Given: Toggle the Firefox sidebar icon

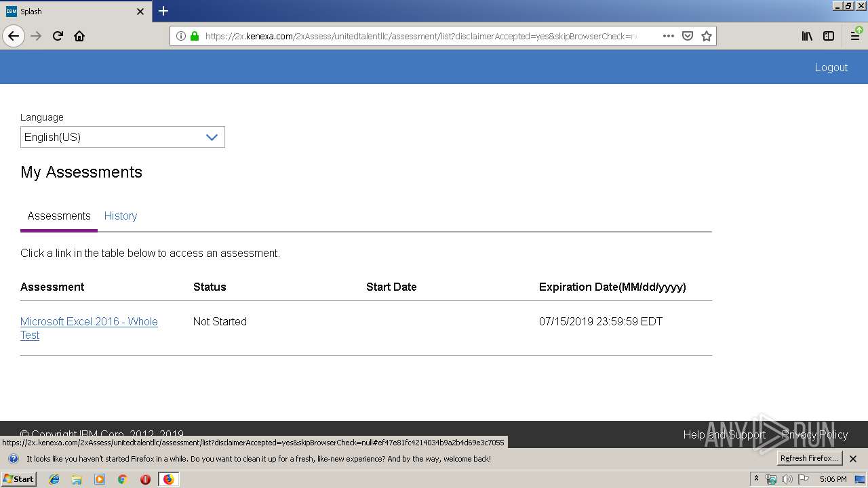Looking at the screenshot, I should click(x=829, y=36).
